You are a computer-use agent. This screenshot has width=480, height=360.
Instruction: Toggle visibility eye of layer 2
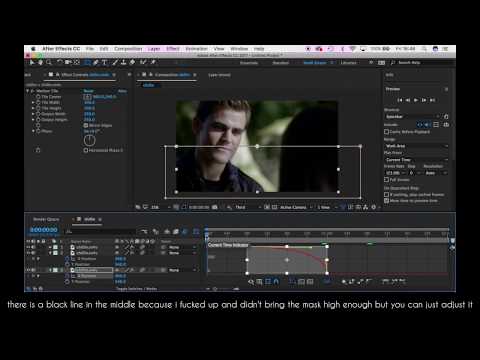(28, 253)
